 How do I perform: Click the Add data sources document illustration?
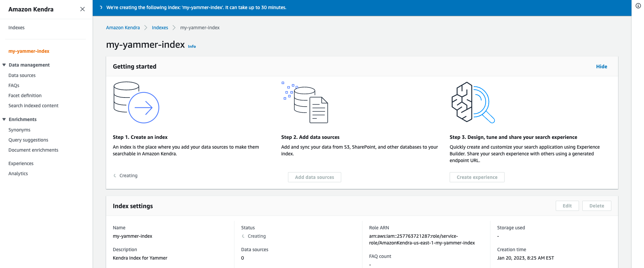coord(305,102)
